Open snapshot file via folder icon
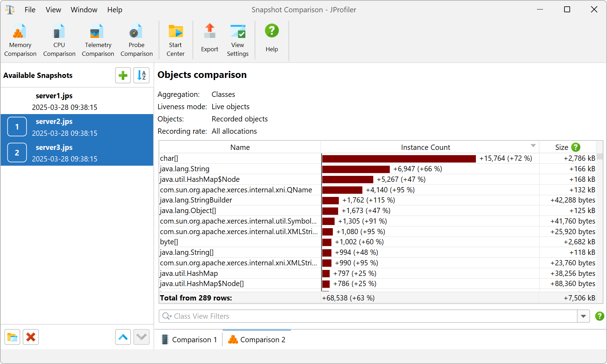The image size is (607, 364). [x=12, y=337]
